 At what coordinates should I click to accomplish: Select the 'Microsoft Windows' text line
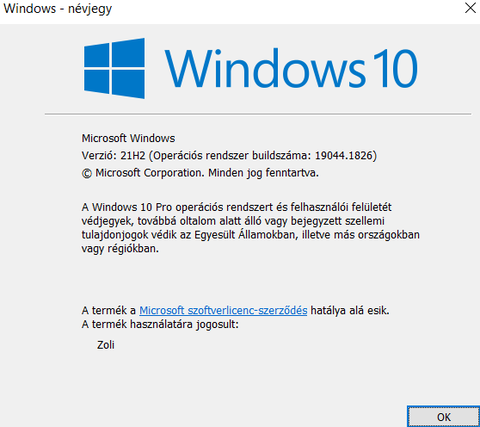(128, 138)
